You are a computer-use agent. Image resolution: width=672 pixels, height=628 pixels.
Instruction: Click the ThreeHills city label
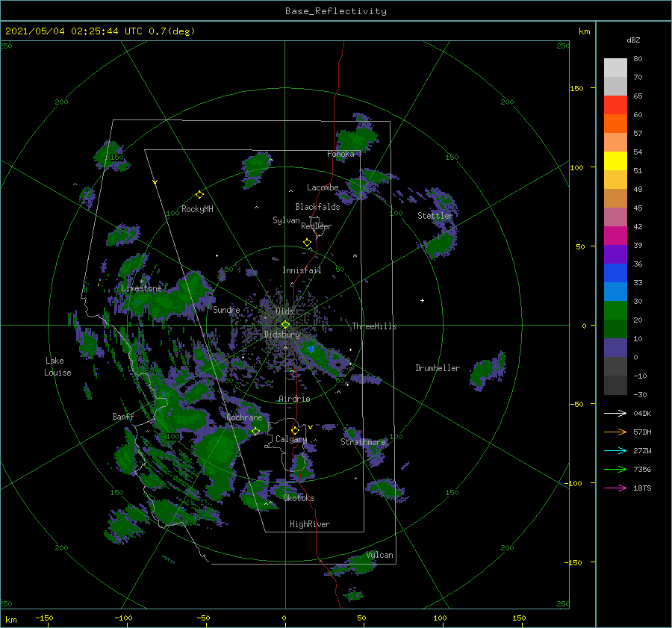(x=374, y=326)
